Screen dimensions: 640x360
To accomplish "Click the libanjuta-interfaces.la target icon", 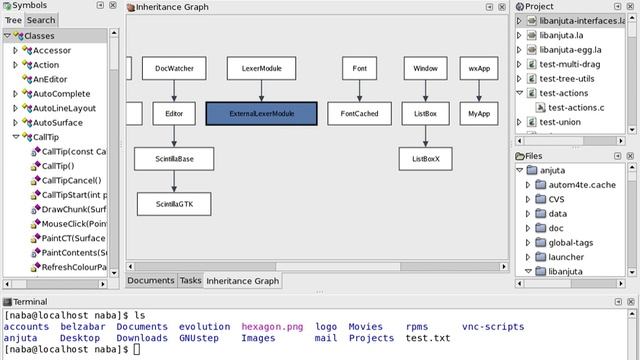I will (x=531, y=21).
